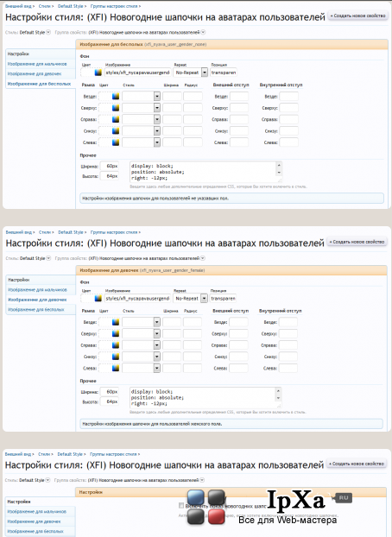Focus Везде border width field in девочек panel
392x537 pixels.
point(172,322)
